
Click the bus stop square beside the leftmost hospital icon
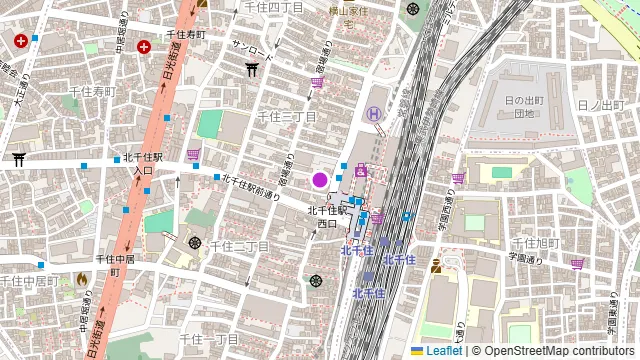pyautogui.click(x=35, y=38)
